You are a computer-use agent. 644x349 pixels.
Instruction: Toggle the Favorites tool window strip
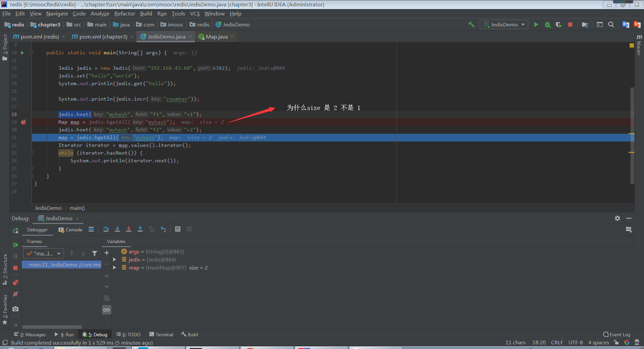tap(5, 309)
